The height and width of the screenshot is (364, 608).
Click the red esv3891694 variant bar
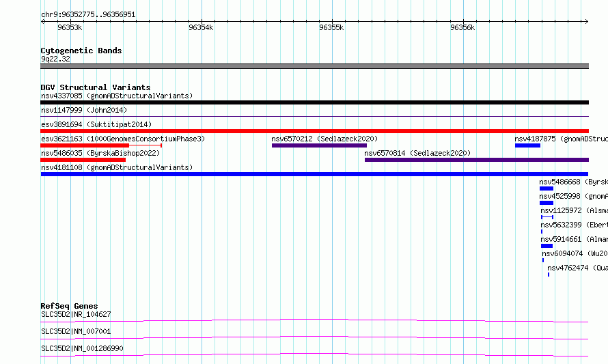[x=314, y=131]
